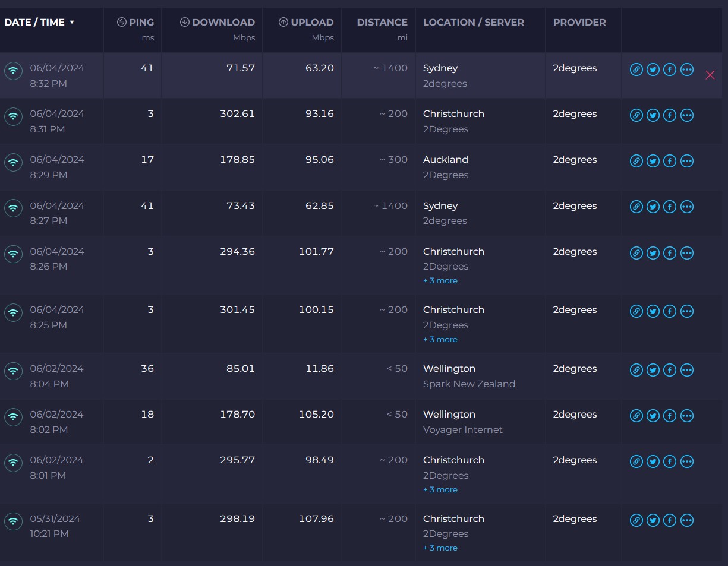Screen dimensions: 728x566
Task: Open more options for the Spark New Zealand result
Action: 687,370
